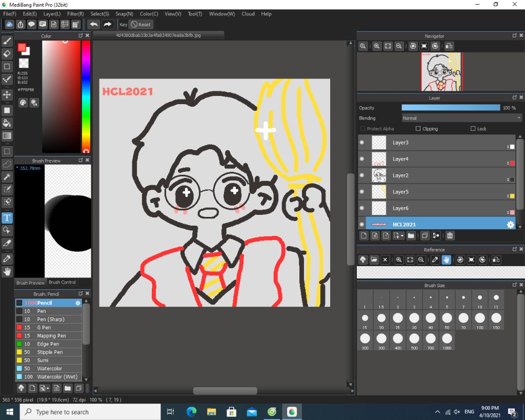Open the Snap menu
Screen dimensions: 525x420
pos(124,14)
